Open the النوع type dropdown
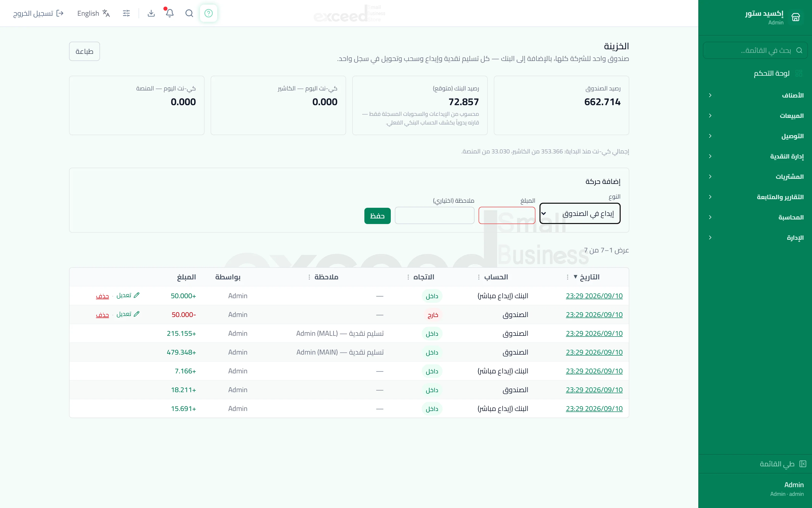 pos(580,213)
